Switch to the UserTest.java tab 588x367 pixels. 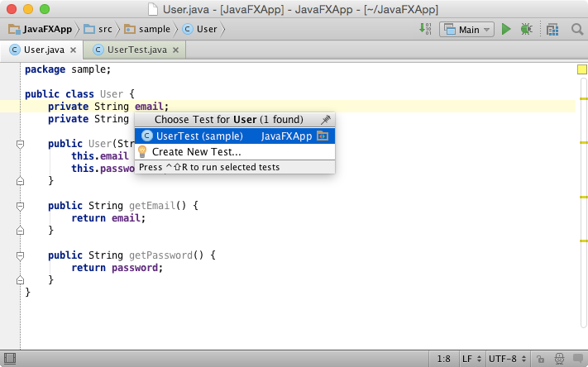135,50
